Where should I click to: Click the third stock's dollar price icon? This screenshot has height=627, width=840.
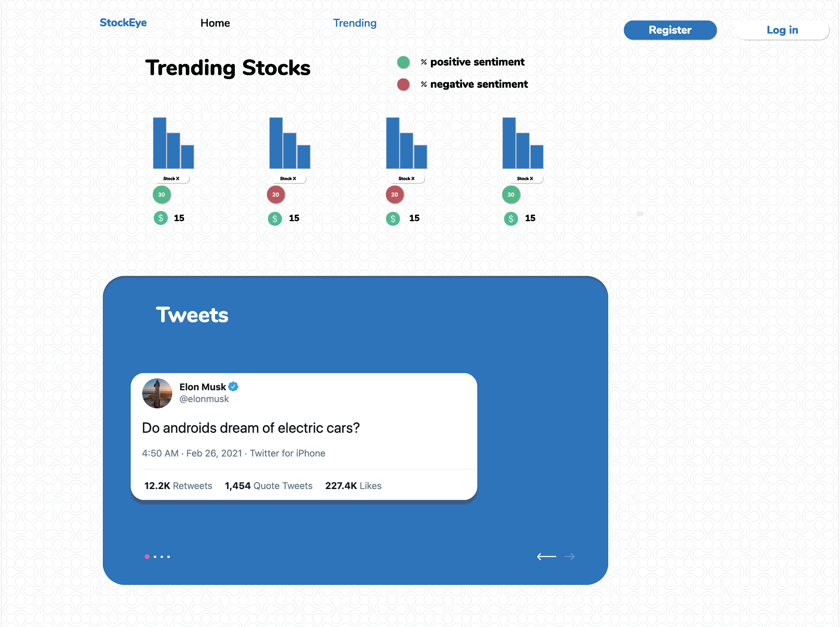coord(393,219)
